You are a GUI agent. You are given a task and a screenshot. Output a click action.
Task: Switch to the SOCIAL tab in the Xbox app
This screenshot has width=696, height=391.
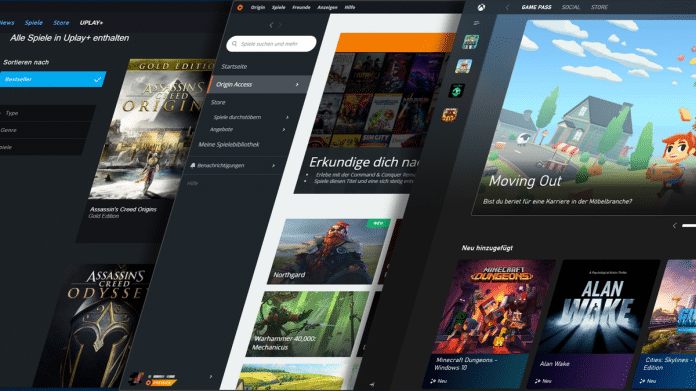point(571,7)
